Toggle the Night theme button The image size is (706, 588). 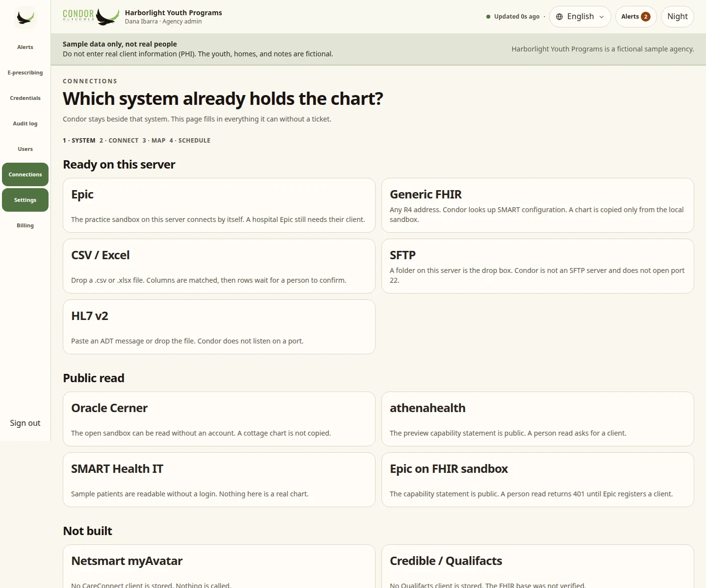[x=677, y=17]
